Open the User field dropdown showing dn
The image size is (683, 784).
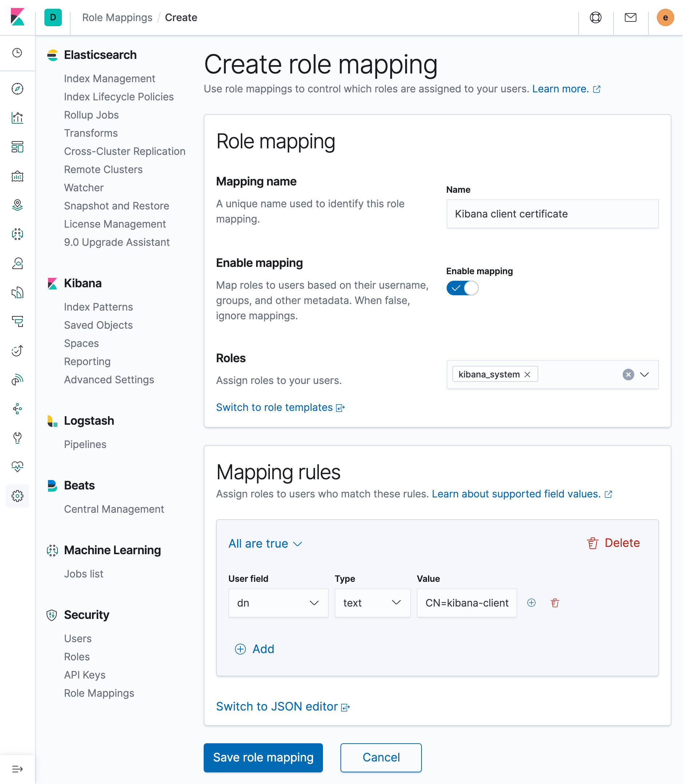click(278, 603)
